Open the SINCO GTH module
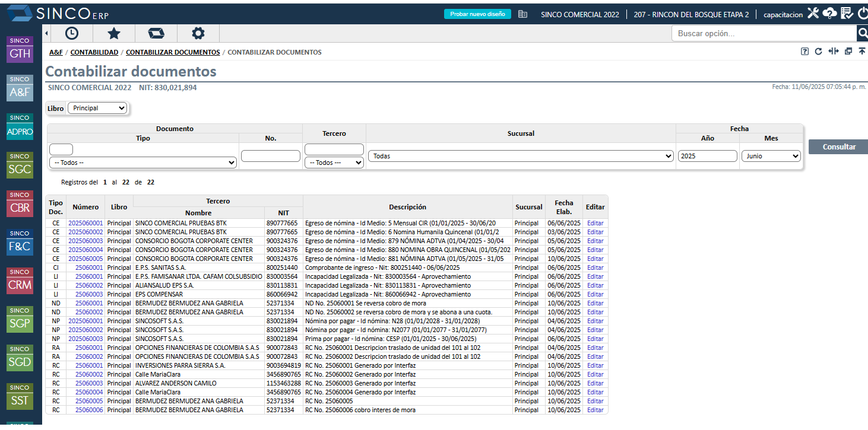The height and width of the screenshot is (430, 868). click(x=20, y=49)
